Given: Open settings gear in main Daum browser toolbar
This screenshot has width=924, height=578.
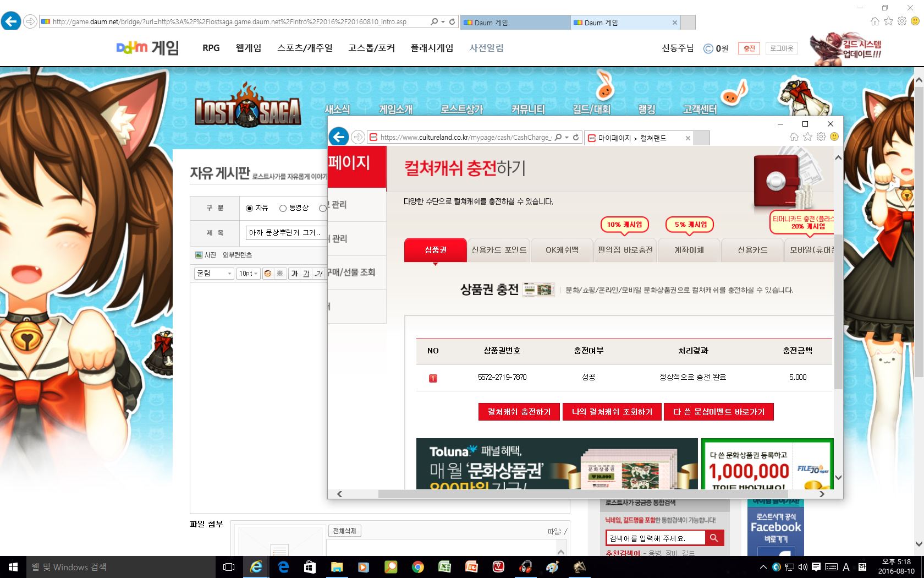Looking at the screenshot, I should [902, 21].
